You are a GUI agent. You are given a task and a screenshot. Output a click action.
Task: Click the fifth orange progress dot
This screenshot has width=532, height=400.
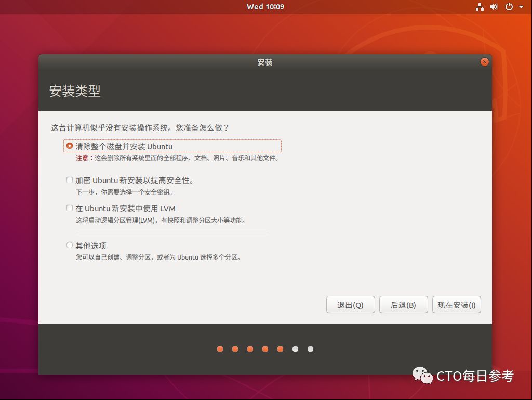click(281, 349)
